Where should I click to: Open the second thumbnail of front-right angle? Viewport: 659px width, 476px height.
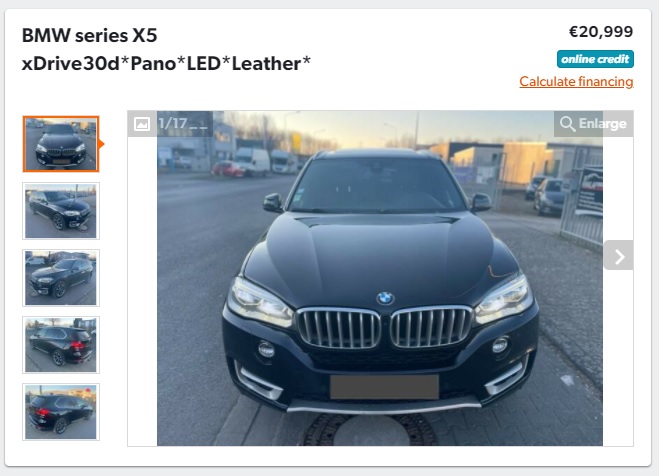pyautogui.click(x=61, y=211)
